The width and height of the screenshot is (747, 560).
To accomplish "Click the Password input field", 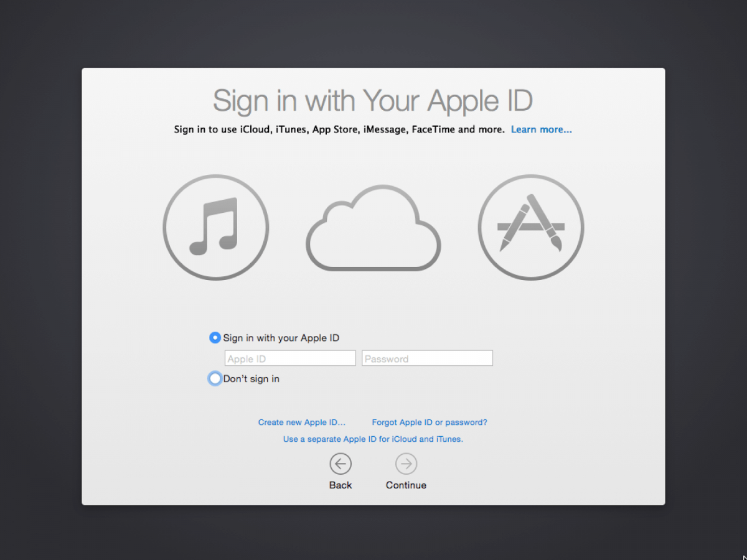I will pyautogui.click(x=427, y=358).
